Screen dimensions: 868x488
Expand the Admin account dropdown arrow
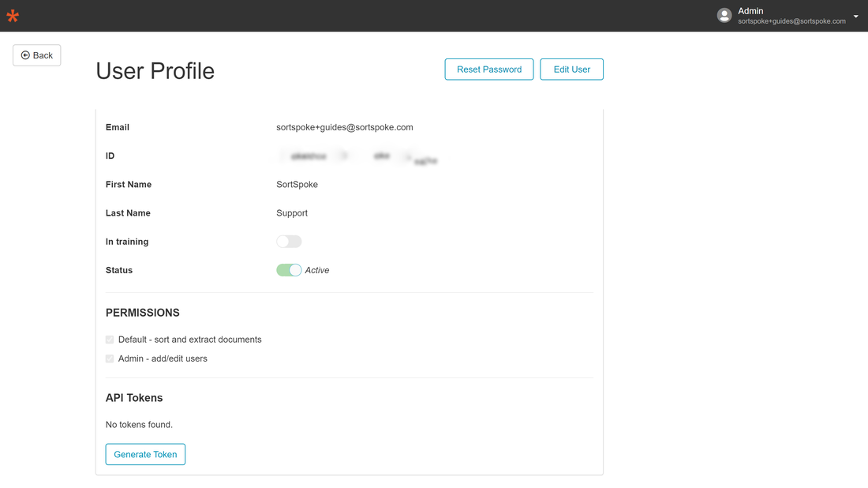(856, 16)
